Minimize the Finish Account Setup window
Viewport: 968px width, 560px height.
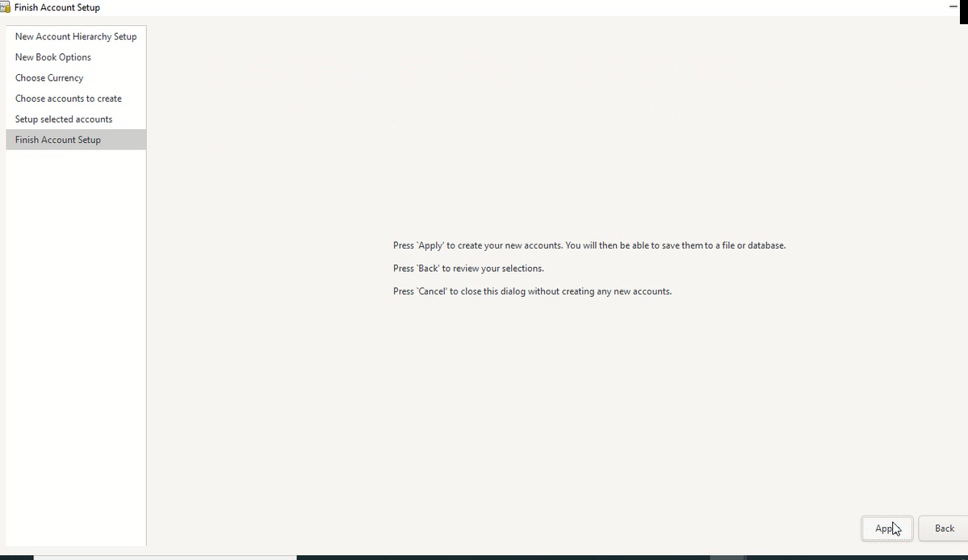point(953,7)
